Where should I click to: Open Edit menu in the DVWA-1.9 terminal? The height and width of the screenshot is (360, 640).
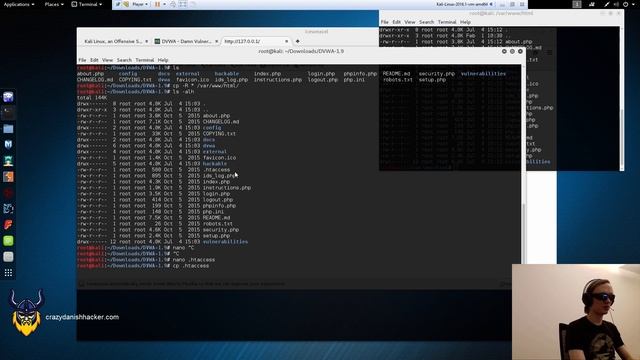point(94,60)
